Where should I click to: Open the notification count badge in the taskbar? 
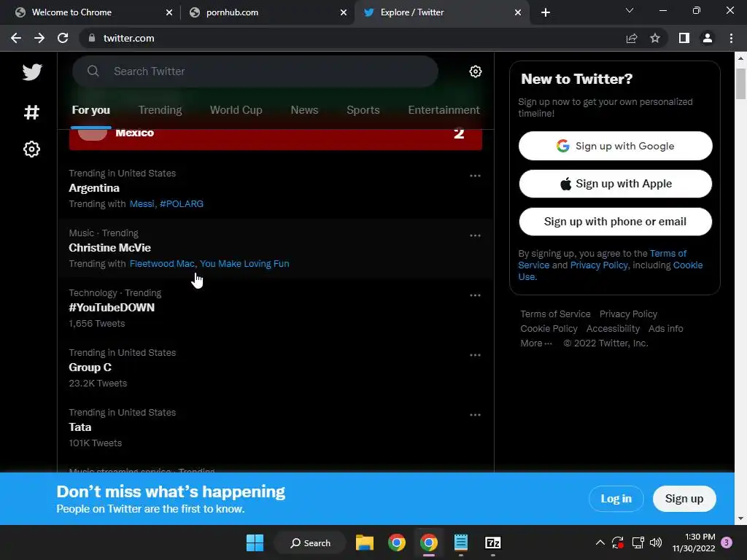727,542
